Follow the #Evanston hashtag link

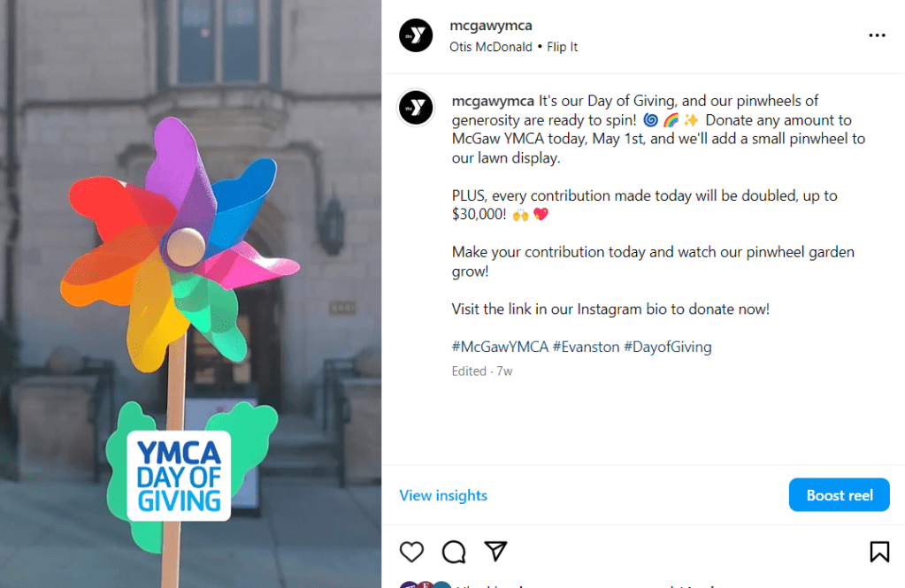pos(586,347)
